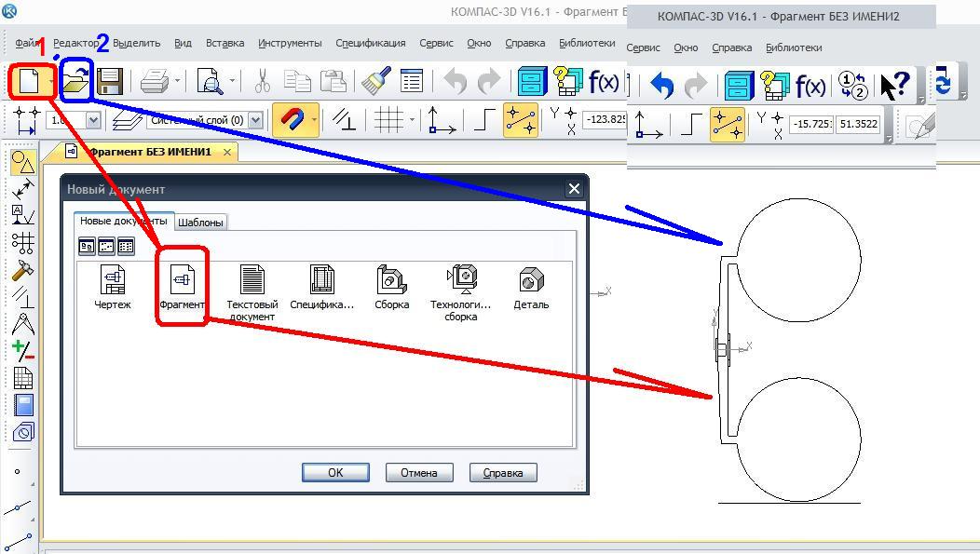Screen dimensions: 980x554
Task: Click the 1-2 swap icon in БЕЗ ИМЕНИ2 toolbar
Action: click(852, 86)
